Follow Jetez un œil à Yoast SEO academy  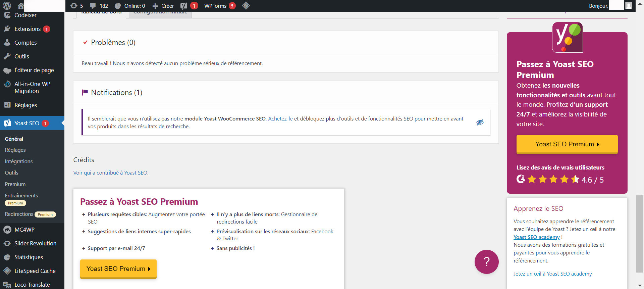pos(553,274)
